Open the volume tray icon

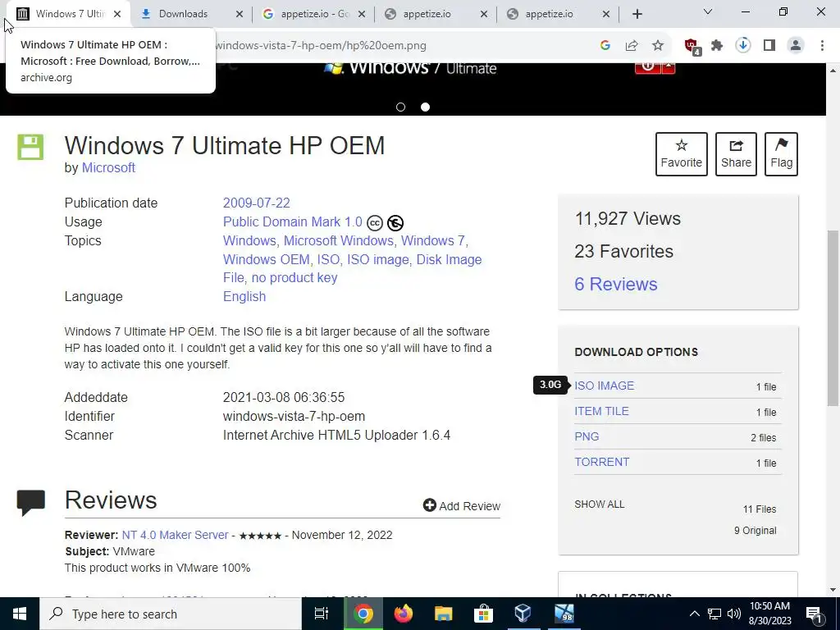(734, 614)
